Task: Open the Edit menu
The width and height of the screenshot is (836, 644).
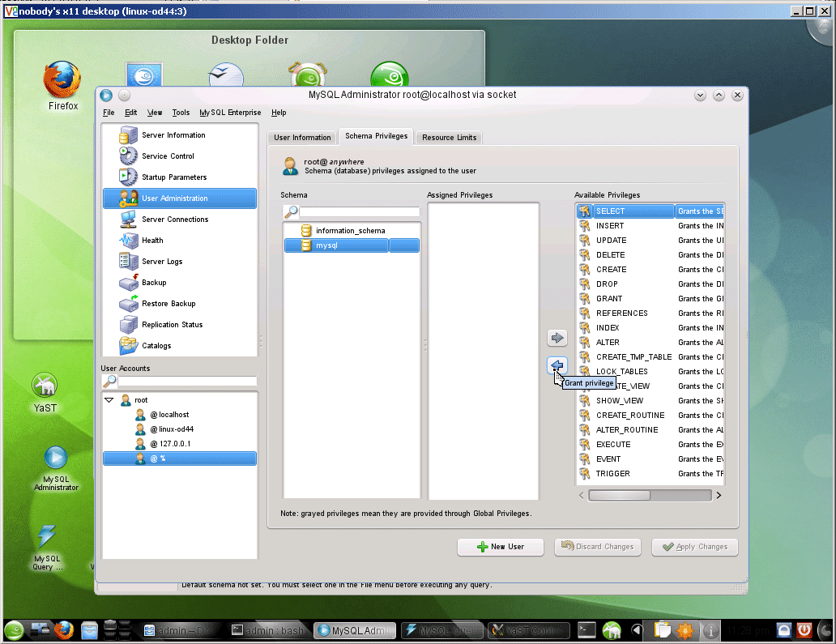Action: click(x=130, y=113)
